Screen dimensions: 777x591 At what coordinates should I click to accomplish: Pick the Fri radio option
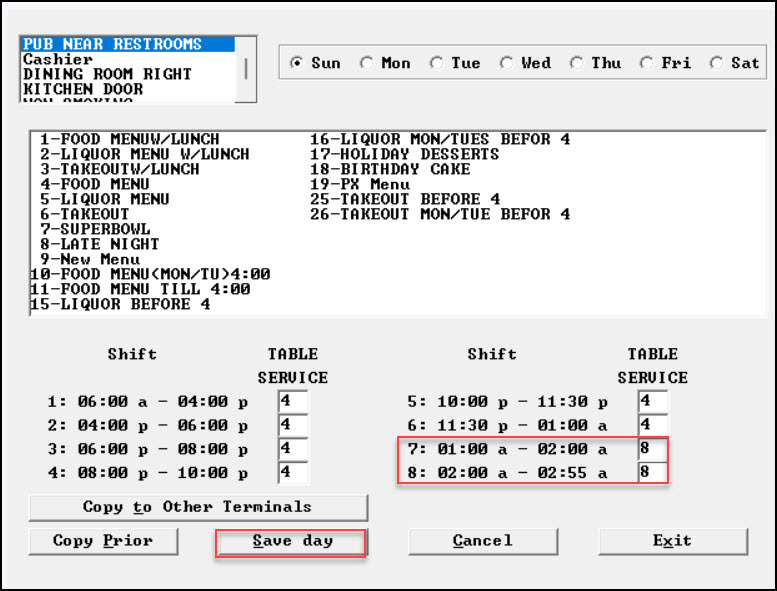coord(647,63)
